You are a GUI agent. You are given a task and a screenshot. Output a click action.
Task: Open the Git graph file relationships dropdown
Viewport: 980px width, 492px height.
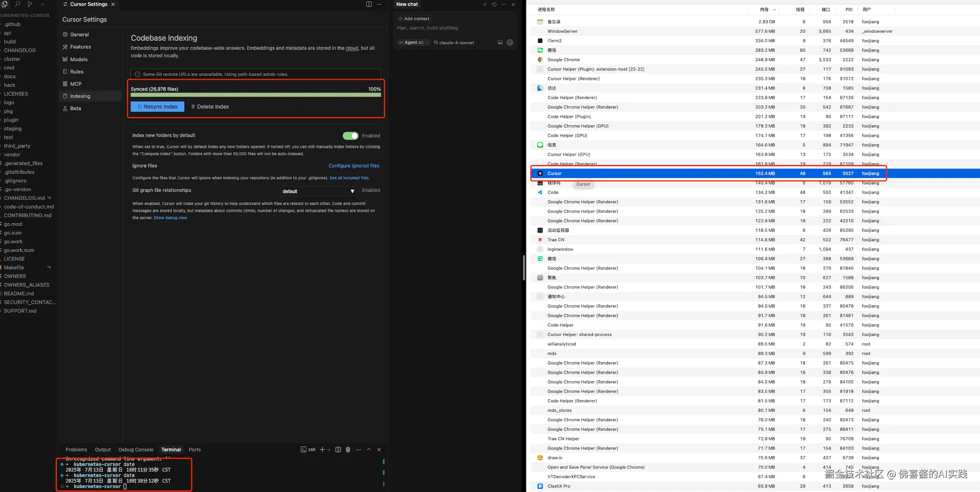tap(318, 191)
